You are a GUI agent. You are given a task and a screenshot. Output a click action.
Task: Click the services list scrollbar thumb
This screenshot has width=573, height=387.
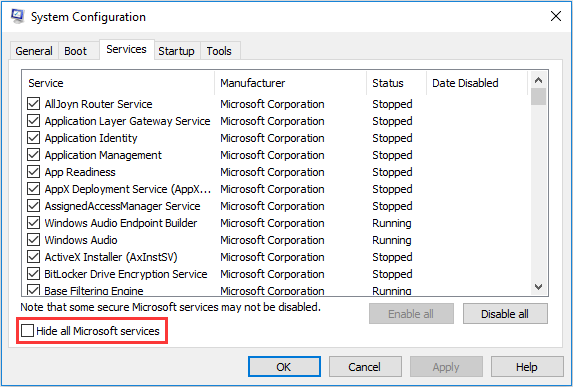(x=538, y=97)
